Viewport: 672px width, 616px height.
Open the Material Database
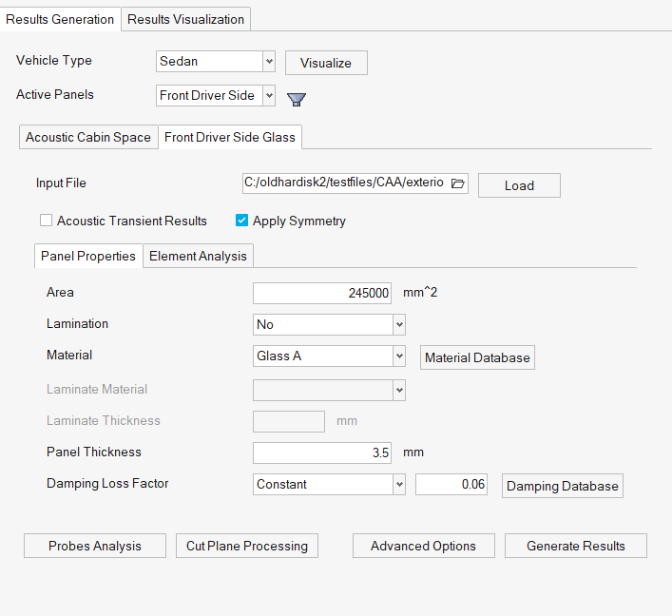pyautogui.click(x=477, y=357)
